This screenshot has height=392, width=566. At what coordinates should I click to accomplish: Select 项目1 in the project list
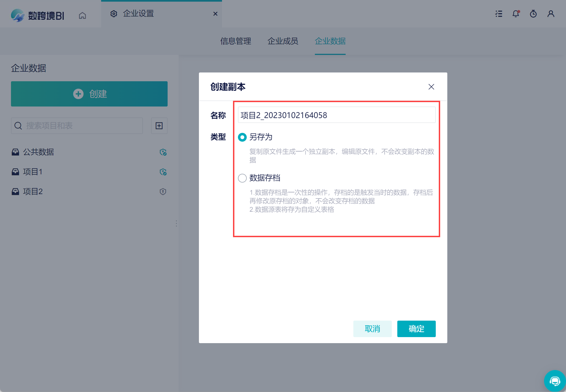(33, 172)
